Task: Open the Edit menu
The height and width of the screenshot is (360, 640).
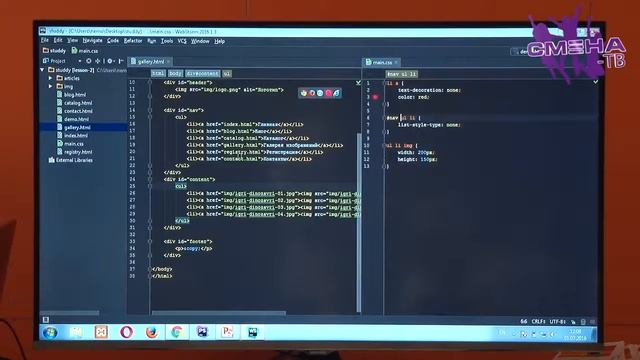Action: coord(58,40)
